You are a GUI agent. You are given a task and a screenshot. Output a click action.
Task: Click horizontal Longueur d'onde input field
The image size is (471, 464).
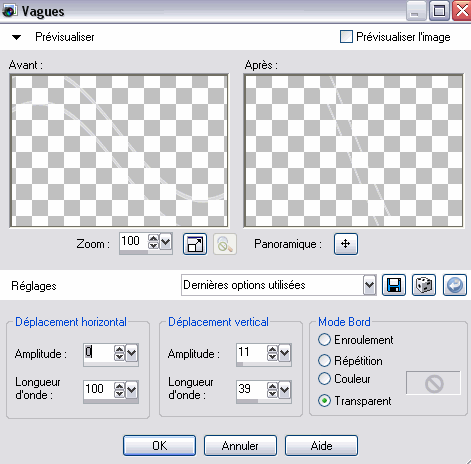[x=99, y=389]
